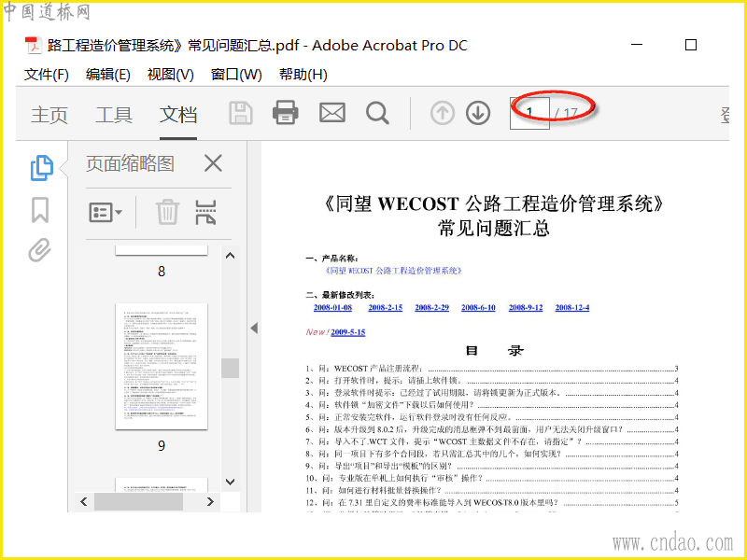Open the 帮助(H) menu
747x560 pixels.
coord(303,75)
